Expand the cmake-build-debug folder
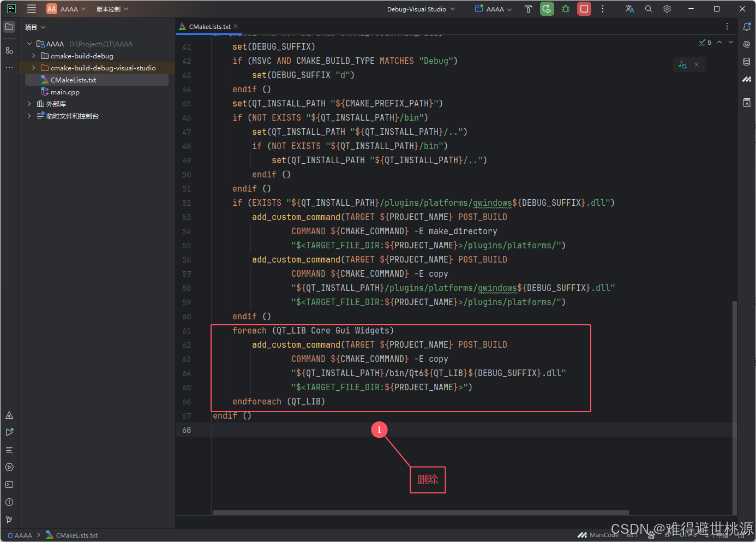The width and height of the screenshot is (756, 542). click(34, 56)
